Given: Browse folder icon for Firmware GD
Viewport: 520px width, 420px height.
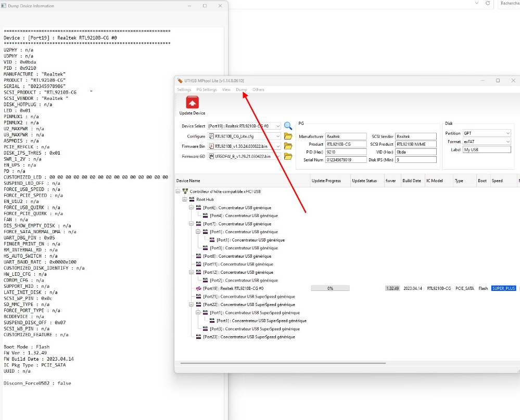Looking at the screenshot, I should point(288,156).
